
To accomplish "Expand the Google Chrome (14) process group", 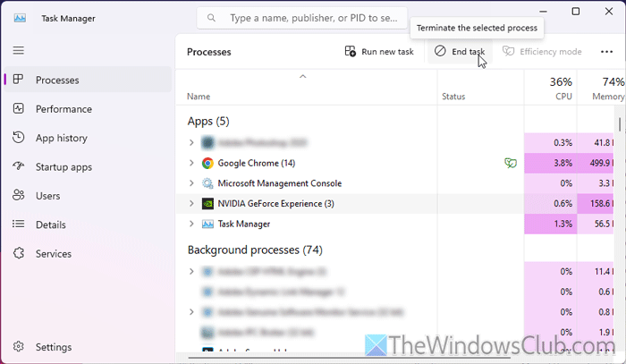I will [x=191, y=163].
